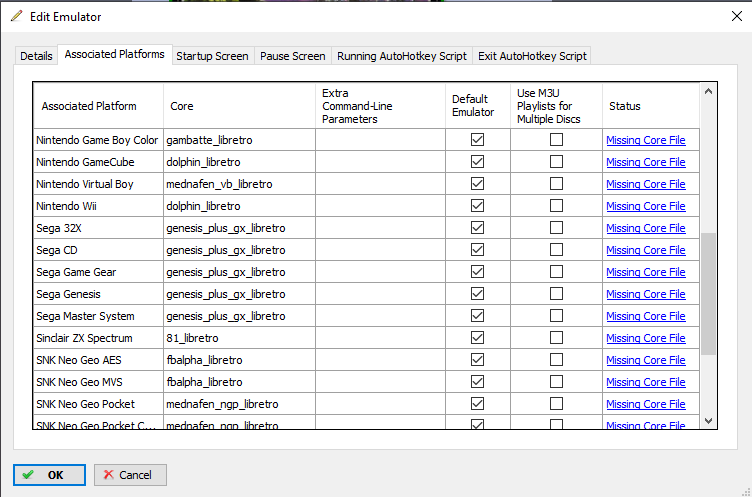Viewport: 752px width, 497px height.
Task: Open Missing Core File link for Sega Genesis
Action: (x=646, y=294)
